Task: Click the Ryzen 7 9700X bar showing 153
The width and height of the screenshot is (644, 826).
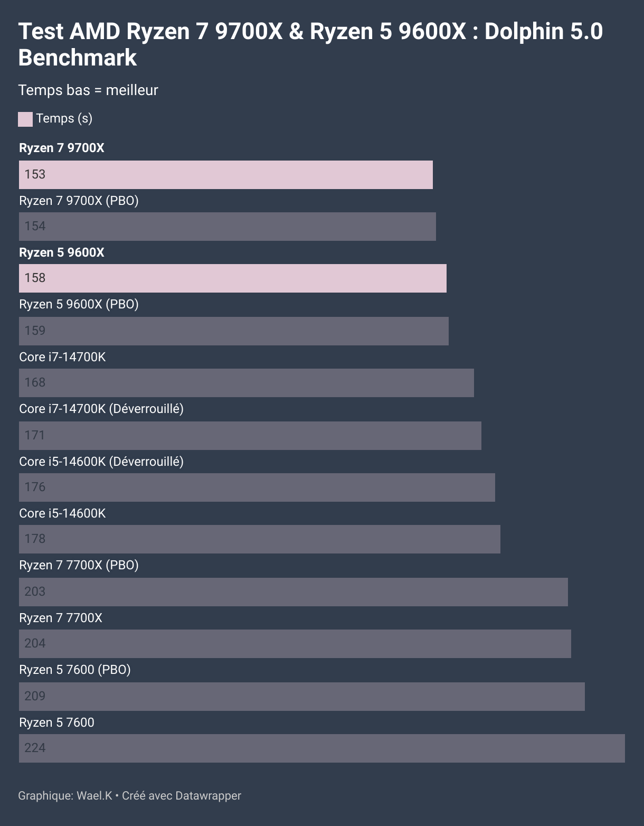Action: tap(226, 175)
